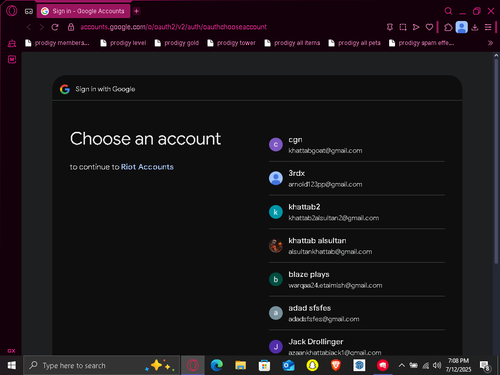Click the page vertical scrollbar
Viewport: 500px width, 375px height.
496,161
